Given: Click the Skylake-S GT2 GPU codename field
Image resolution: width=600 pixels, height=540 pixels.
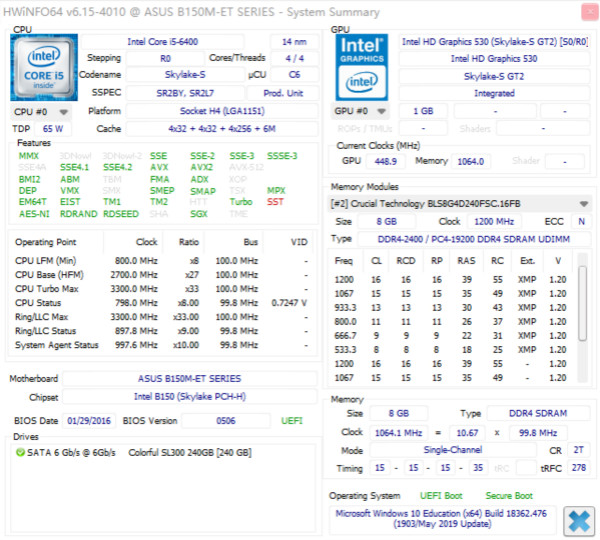Looking at the screenshot, I should [494, 76].
